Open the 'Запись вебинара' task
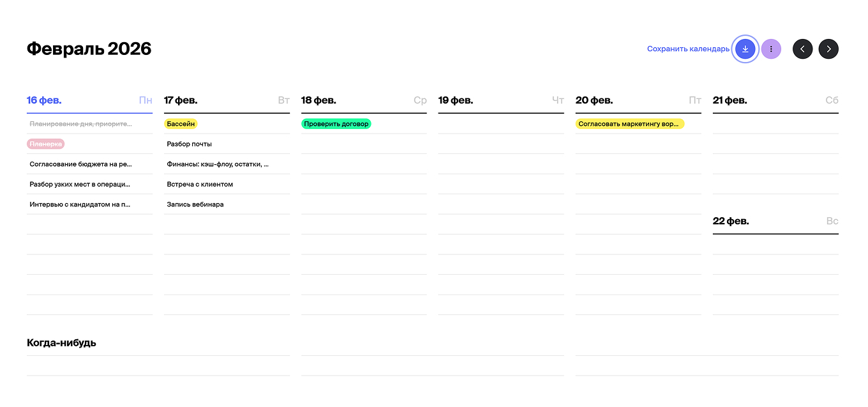This screenshot has height=407, width=868. pyautogui.click(x=195, y=205)
